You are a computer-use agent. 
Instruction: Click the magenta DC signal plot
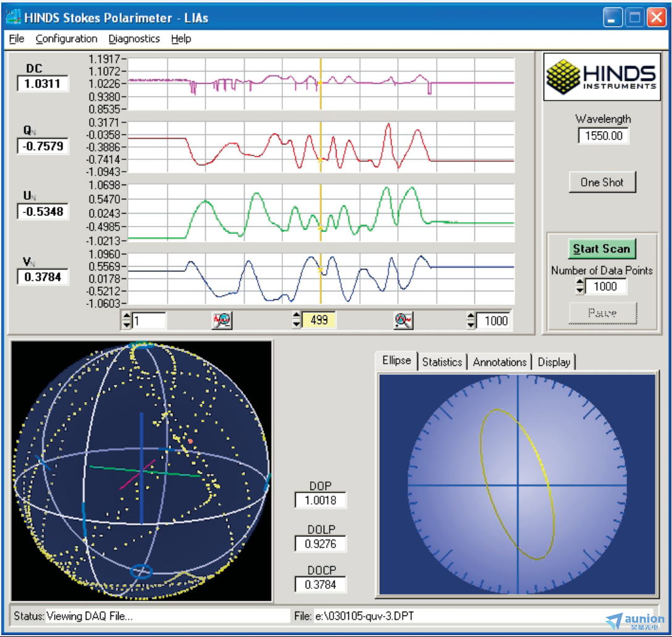pyautogui.click(x=321, y=84)
